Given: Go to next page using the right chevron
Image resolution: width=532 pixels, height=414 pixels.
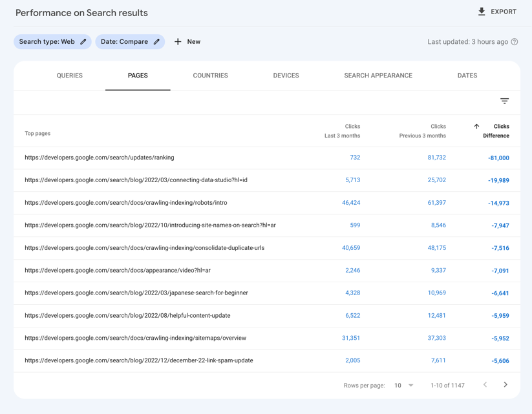Looking at the screenshot, I should tap(505, 385).
